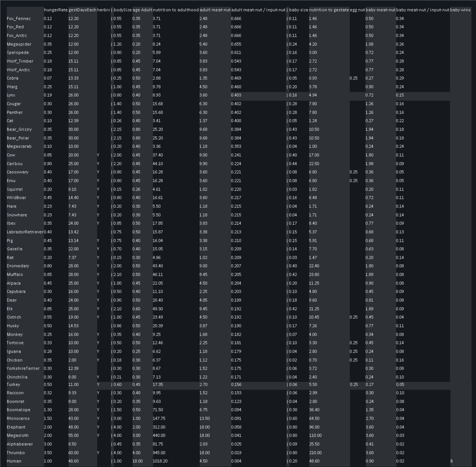
Task: Click the nutrition to gestate header
Action: [x=329, y=10]
